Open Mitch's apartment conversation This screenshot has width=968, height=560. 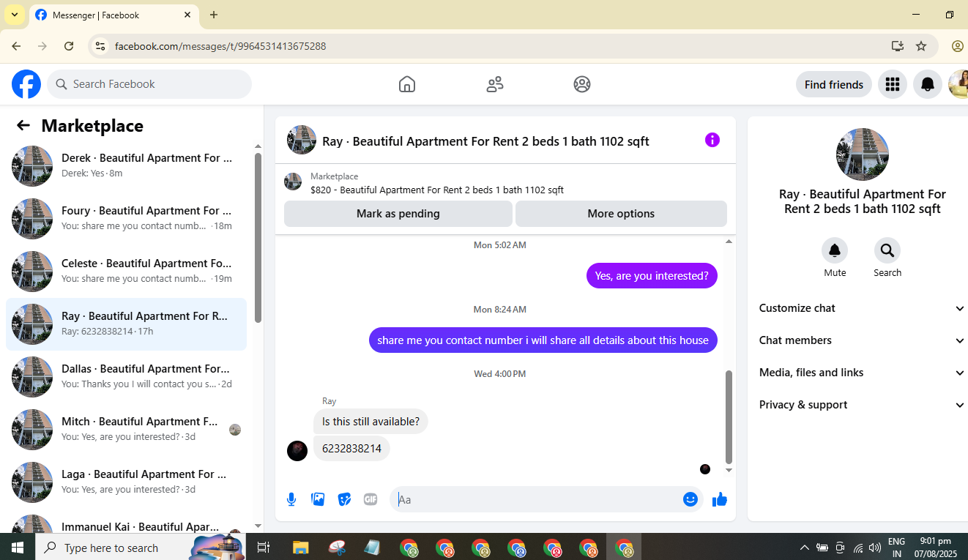click(126, 430)
